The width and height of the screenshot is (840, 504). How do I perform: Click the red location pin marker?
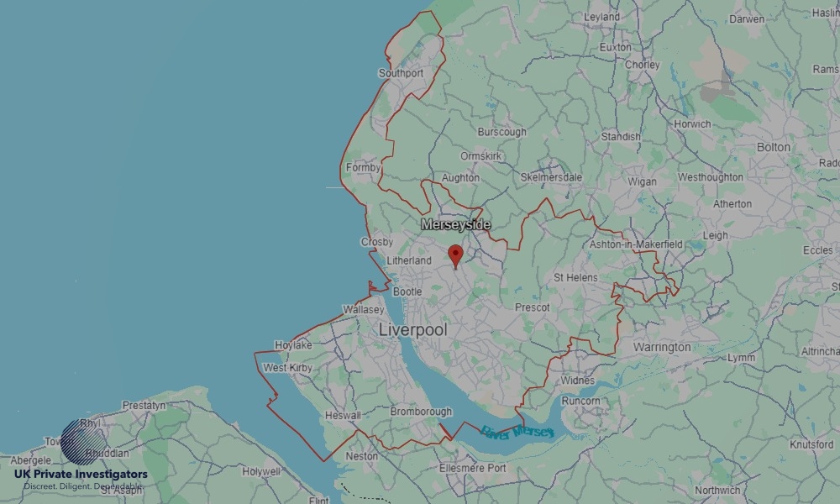pyautogui.click(x=455, y=256)
